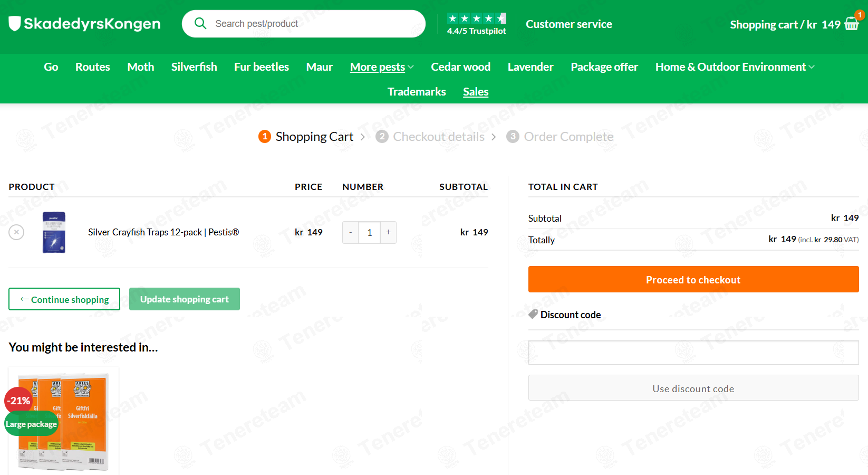Image resolution: width=868 pixels, height=475 pixels.
Task: Open Silver Crayfish Traps 12-pack product link
Action: (x=163, y=232)
